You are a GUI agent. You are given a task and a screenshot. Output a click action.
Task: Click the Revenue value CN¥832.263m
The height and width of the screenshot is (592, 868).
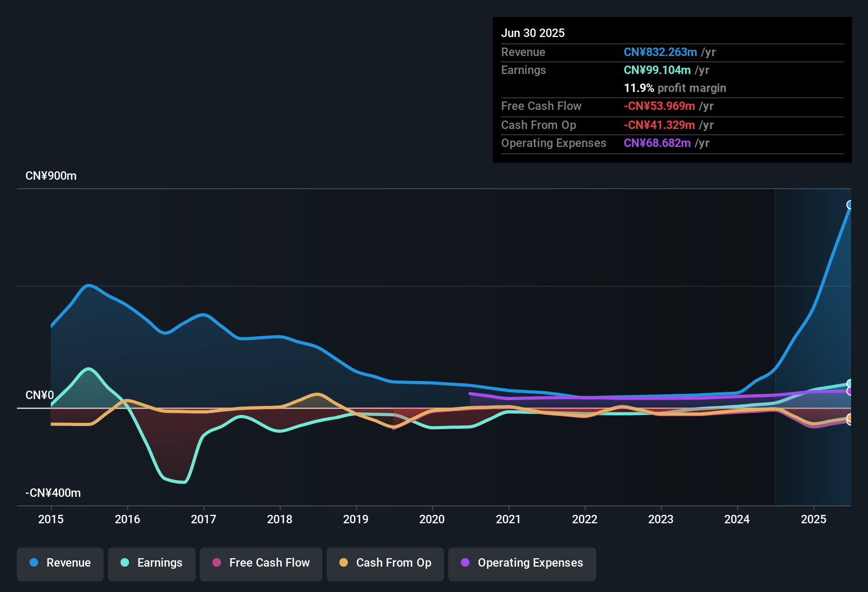click(x=660, y=52)
